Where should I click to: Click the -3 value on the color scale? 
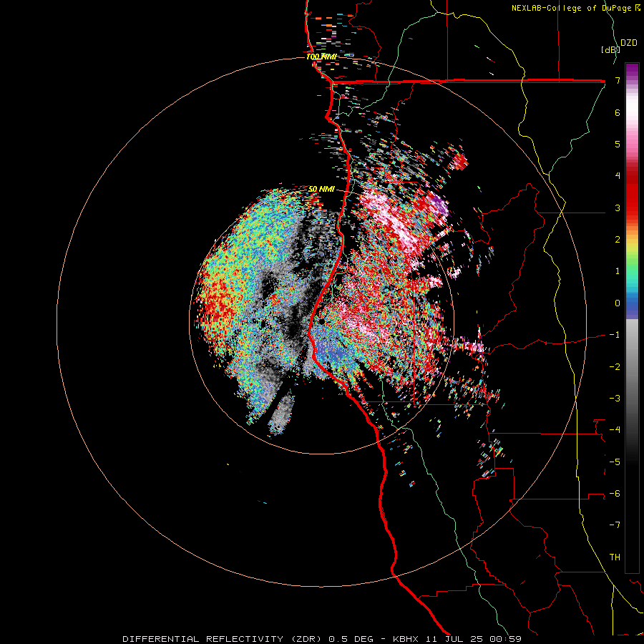[615, 399]
